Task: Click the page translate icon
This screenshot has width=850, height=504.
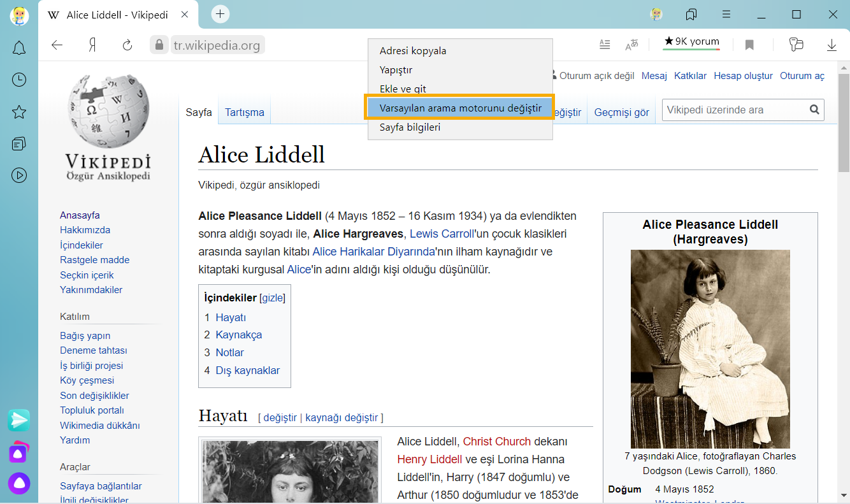Action: [x=631, y=45]
